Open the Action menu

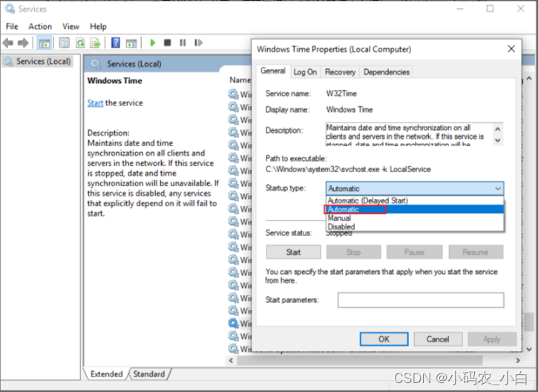(x=40, y=26)
